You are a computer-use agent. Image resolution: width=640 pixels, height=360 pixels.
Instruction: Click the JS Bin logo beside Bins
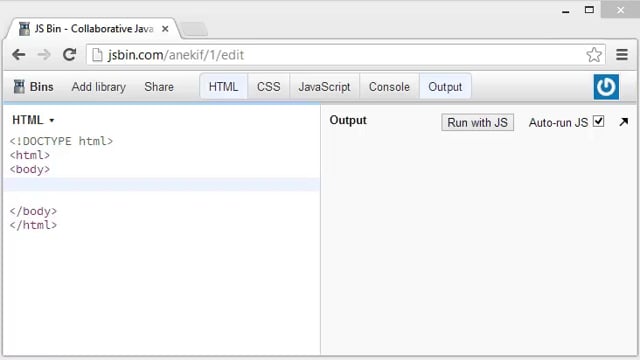click(19, 87)
